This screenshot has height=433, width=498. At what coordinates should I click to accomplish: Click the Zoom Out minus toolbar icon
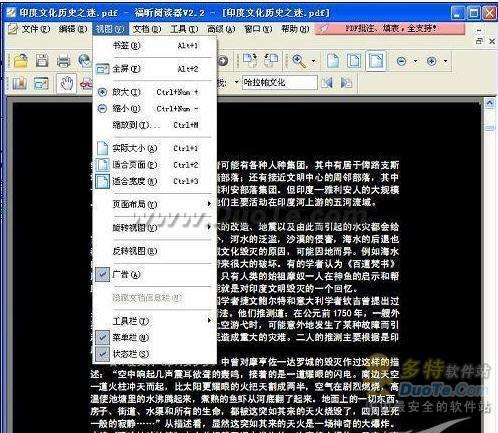point(402,61)
